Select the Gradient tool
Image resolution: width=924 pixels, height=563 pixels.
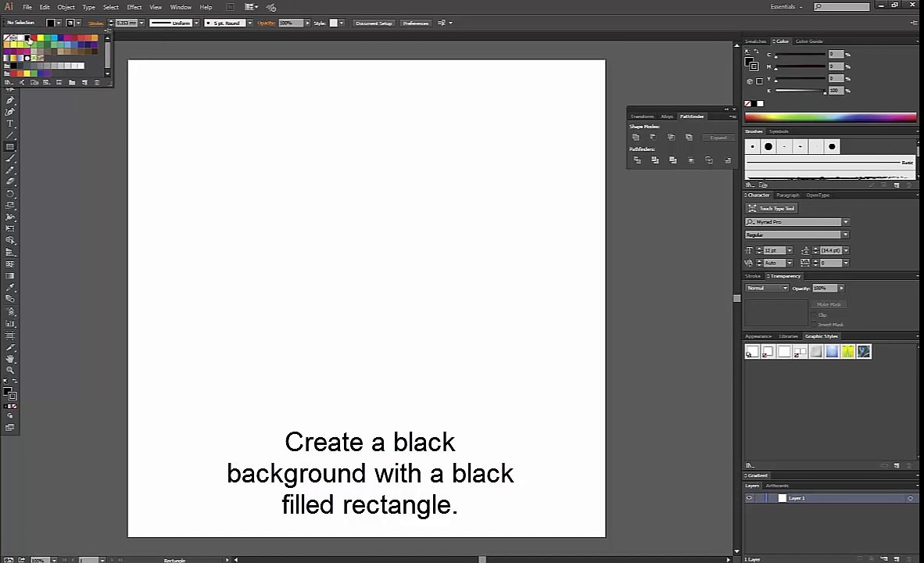10,276
